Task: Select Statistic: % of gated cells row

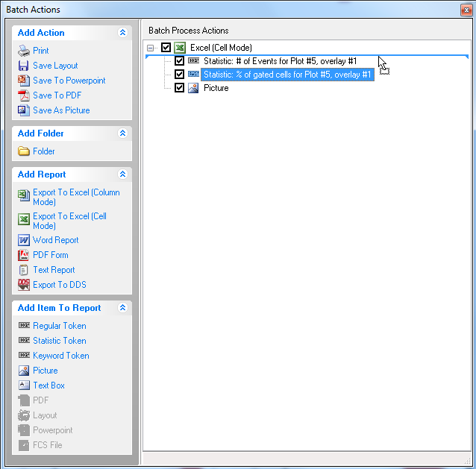Action: [x=287, y=75]
